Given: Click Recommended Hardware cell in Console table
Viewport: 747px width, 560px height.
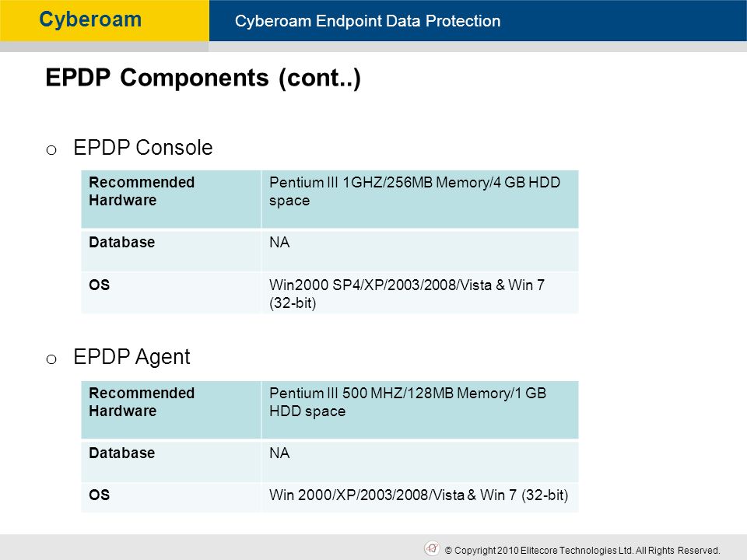Looking at the screenshot, I should (171, 199).
